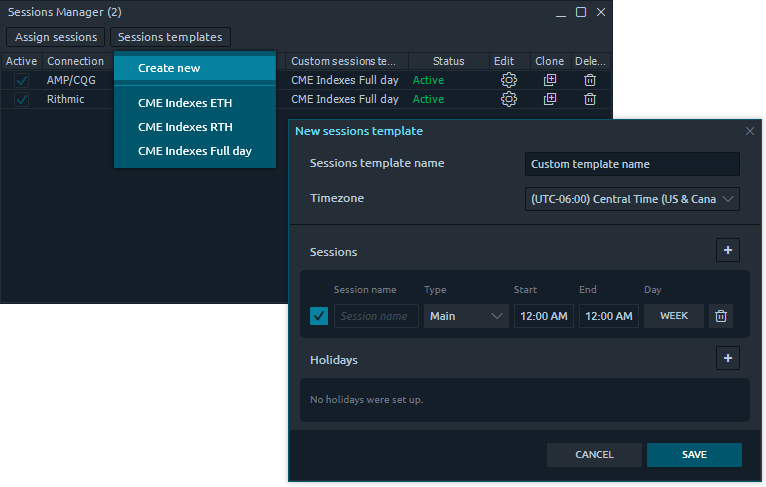Clone the AMP/CQG session row
The width and height of the screenshot is (766, 487).
point(550,80)
